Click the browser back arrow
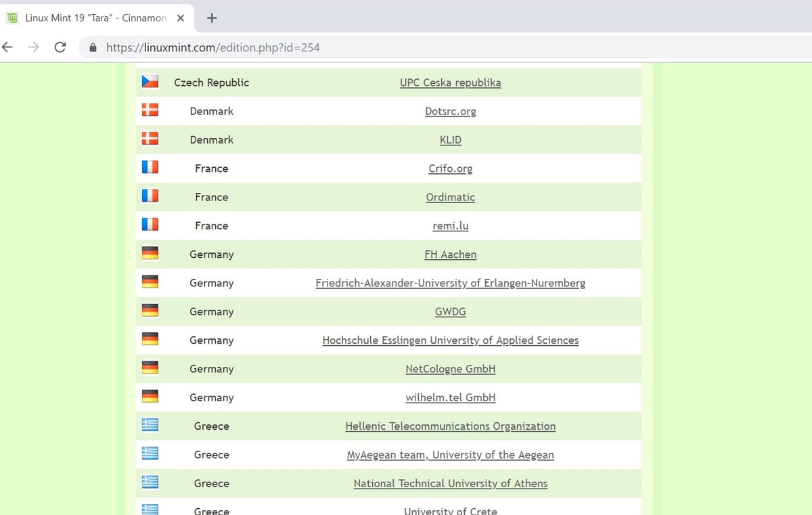This screenshot has height=515, width=812. [7, 47]
